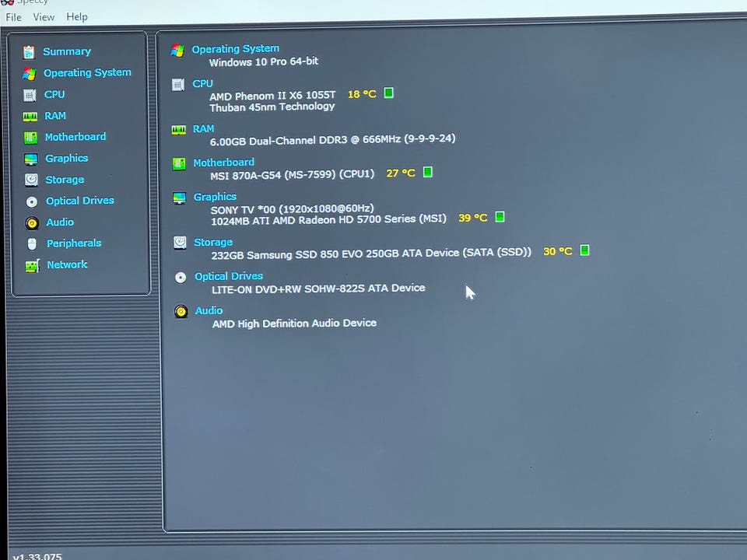Click green temperature indicator beside CPU 18 °C

coord(389,93)
